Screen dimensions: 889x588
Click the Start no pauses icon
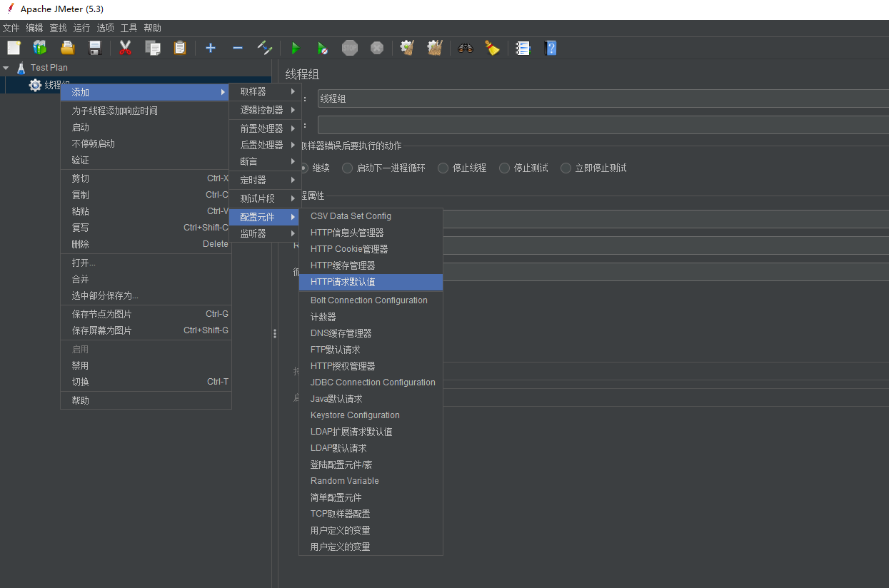[x=323, y=48]
